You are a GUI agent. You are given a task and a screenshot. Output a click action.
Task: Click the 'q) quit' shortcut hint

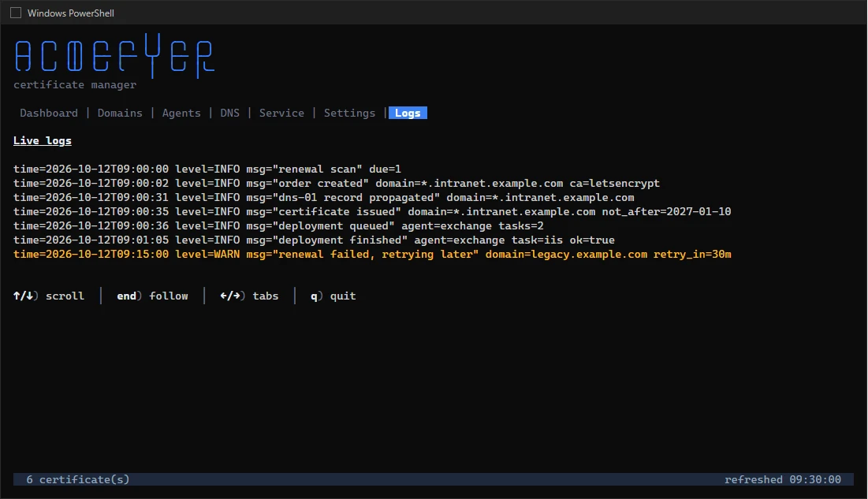click(x=333, y=296)
